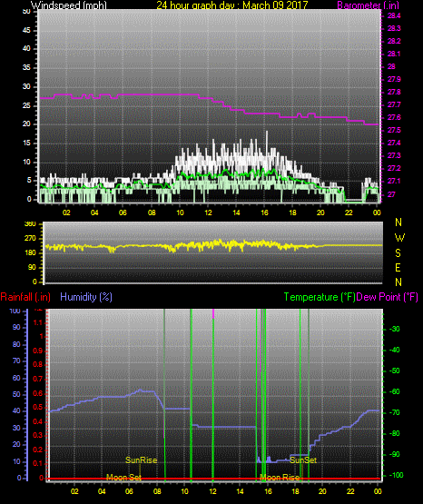The width and height of the screenshot is (423, 504).
Task: Click rainfall axis value "0.3"
Action: tap(38, 435)
